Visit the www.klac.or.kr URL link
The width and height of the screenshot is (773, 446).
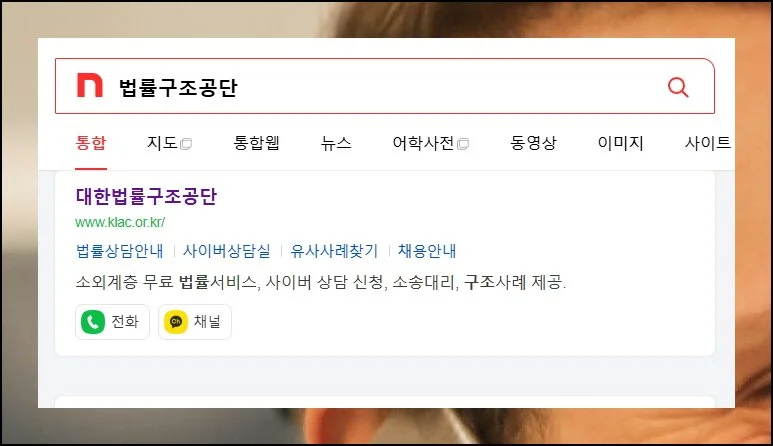120,222
